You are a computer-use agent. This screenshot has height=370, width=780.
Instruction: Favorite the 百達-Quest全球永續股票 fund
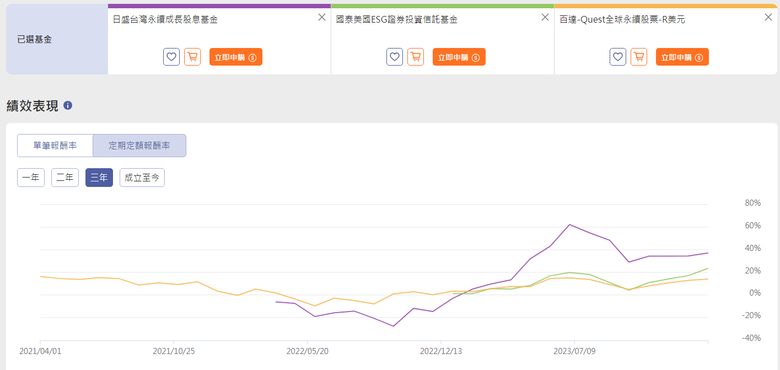click(618, 57)
